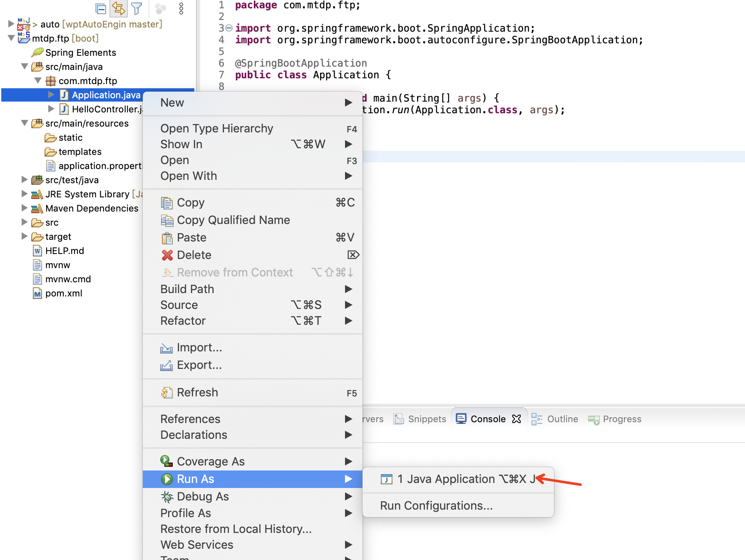Toggle Link with Editor in Package Explorer
The image size is (745, 560).
click(118, 8)
